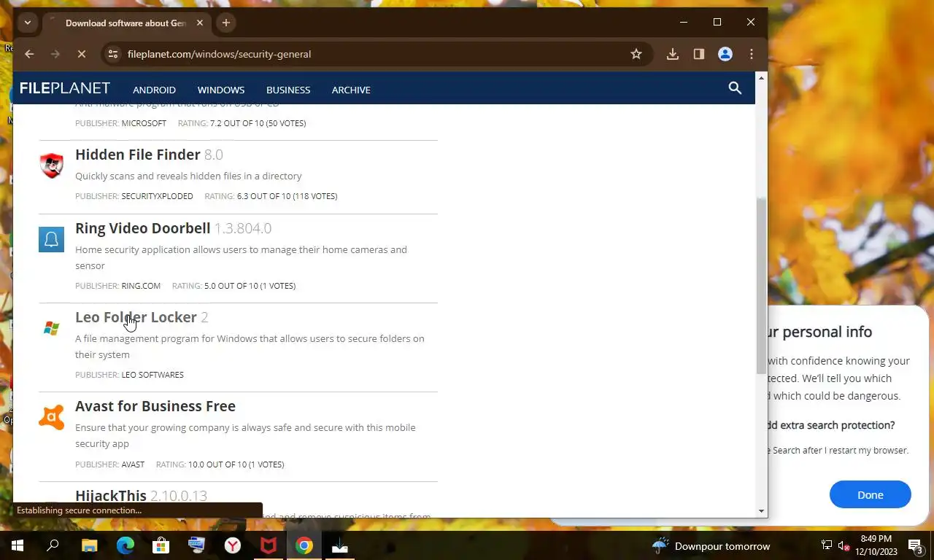Screen dimensions: 934x560
Task: Open a new browser tab
Action: (226, 23)
